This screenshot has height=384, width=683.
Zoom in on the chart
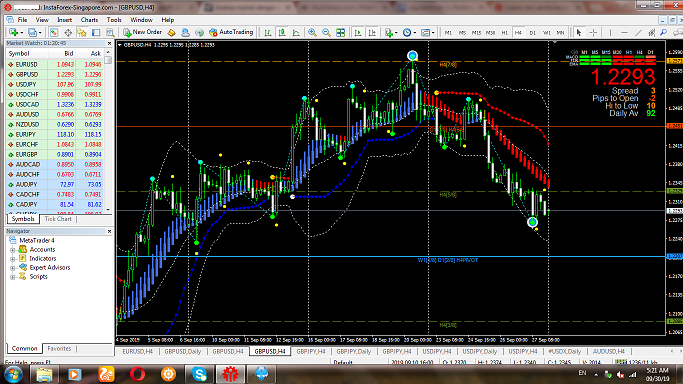pos(312,33)
